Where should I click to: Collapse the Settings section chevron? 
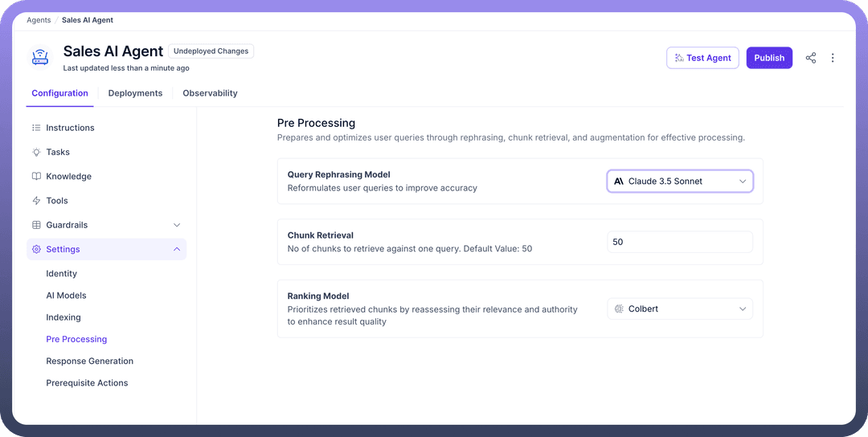click(177, 250)
